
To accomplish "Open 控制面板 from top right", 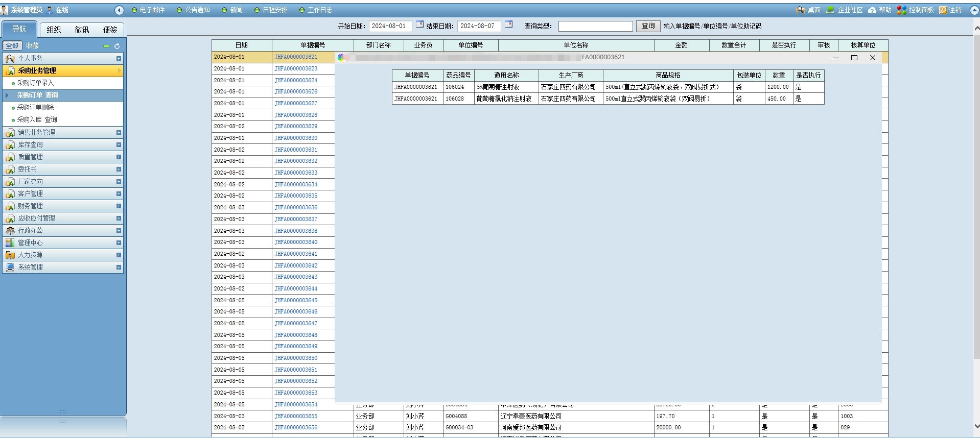I will [902, 10].
